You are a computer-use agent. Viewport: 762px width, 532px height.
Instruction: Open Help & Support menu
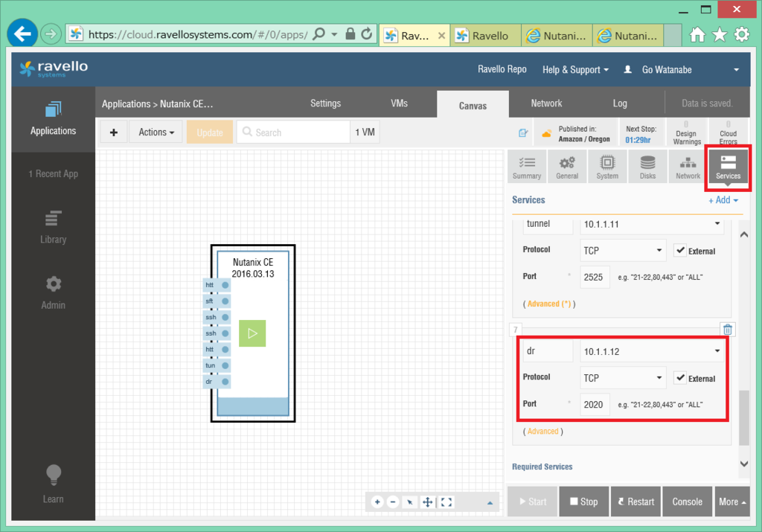pyautogui.click(x=575, y=70)
